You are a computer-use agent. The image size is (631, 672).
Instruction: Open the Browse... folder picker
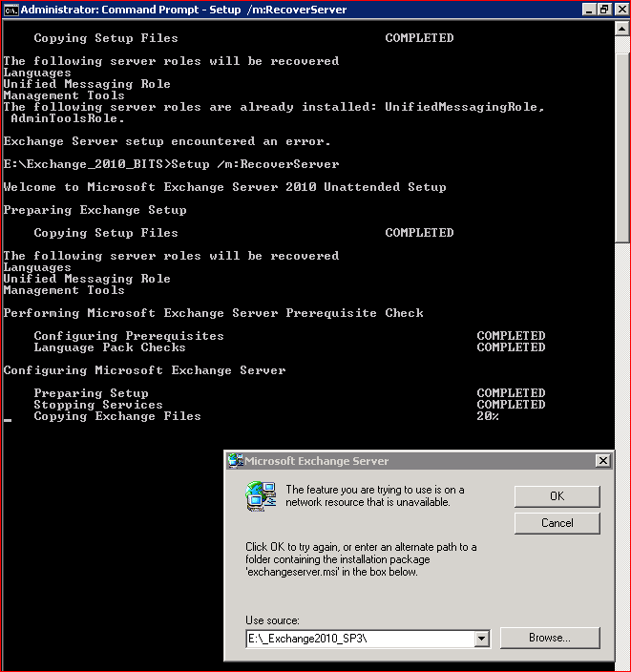click(549, 638)
